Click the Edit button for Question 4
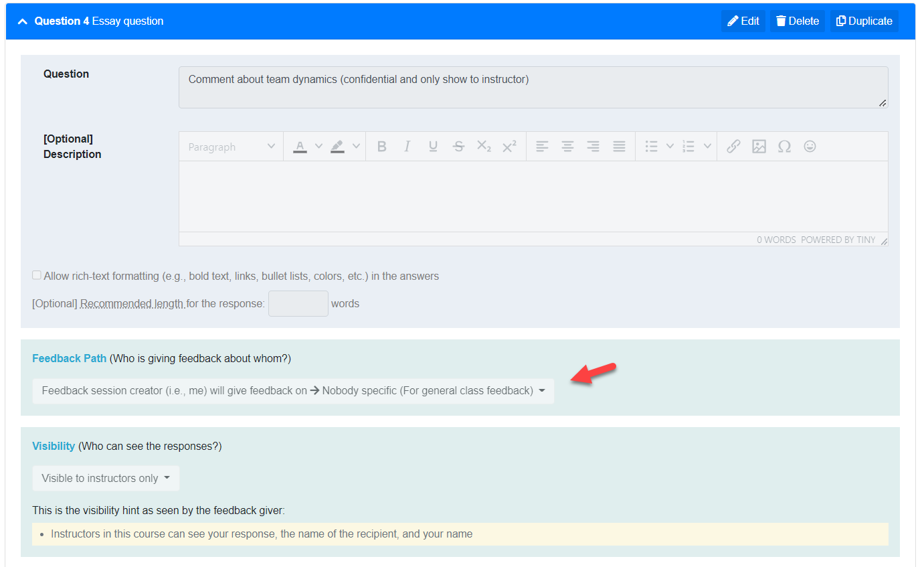 pyautogui.click(x=743, y=21)
